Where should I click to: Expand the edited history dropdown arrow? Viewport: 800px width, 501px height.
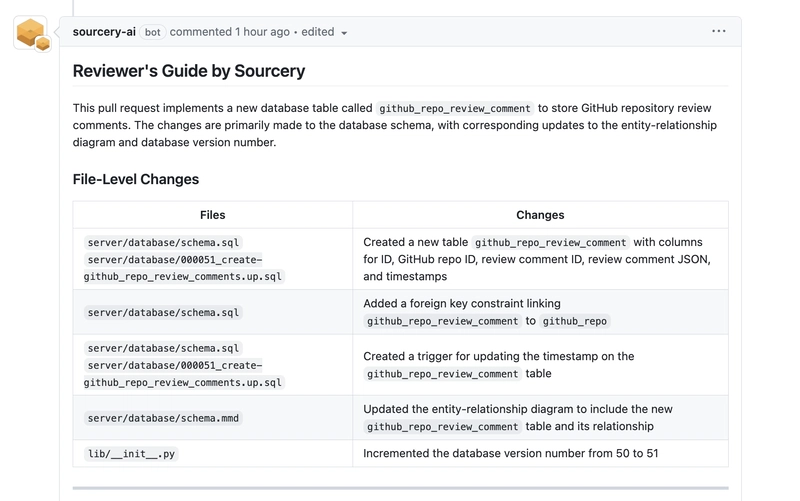tap(344, 33)
